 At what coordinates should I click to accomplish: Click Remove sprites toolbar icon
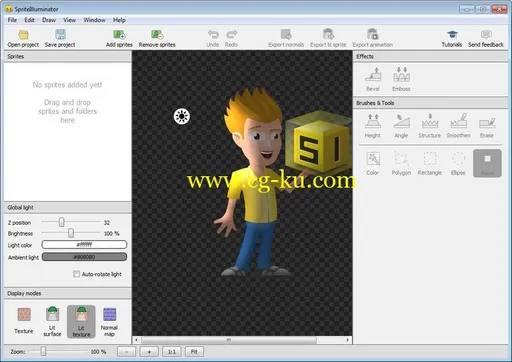pos(157,38)
